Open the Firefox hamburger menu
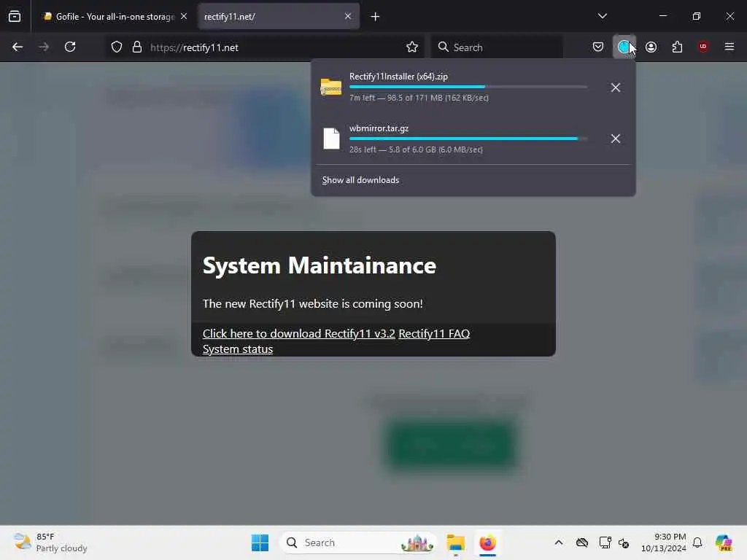 point(729,47)
